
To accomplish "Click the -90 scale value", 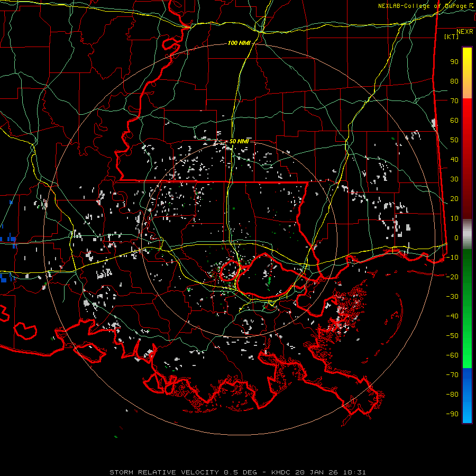I will 452,414.
